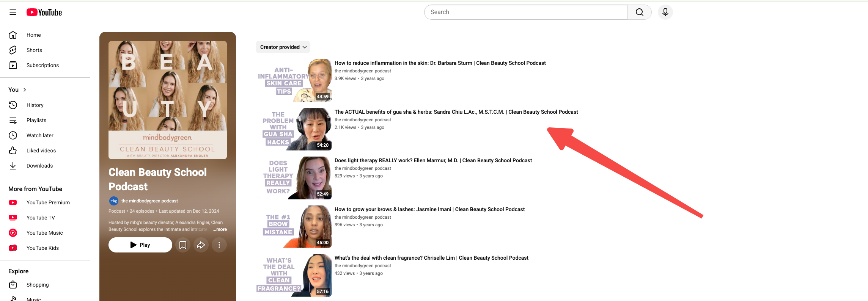Expand the You section chevron
The width and height of the screenshot is (868, 301).
pos(25,90)
